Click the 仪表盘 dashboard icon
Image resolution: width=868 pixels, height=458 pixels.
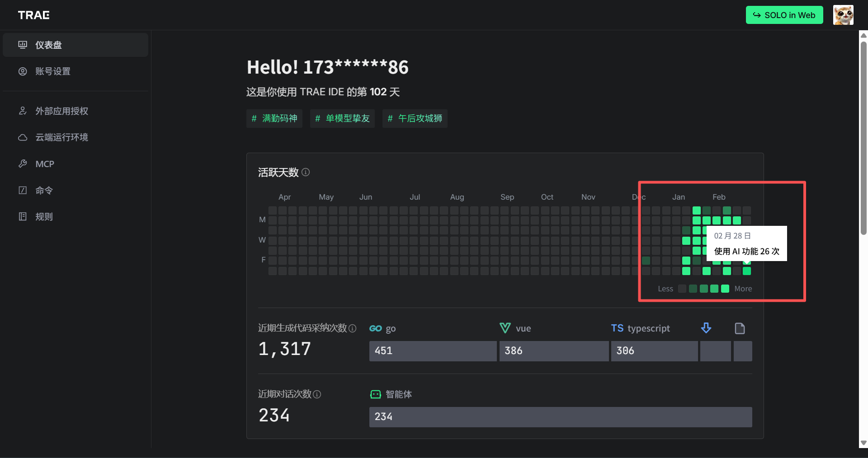click(x=23, y=45)
